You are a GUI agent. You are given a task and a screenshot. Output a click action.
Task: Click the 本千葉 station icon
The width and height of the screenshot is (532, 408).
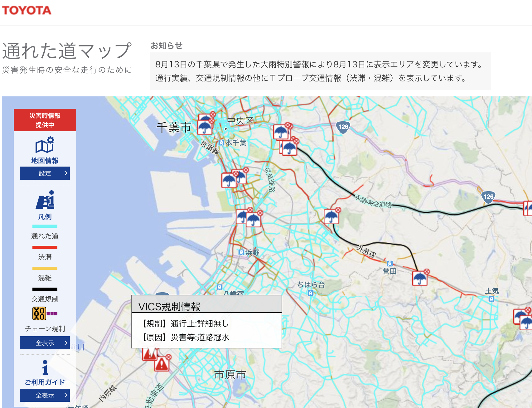(x=221, y=143)
